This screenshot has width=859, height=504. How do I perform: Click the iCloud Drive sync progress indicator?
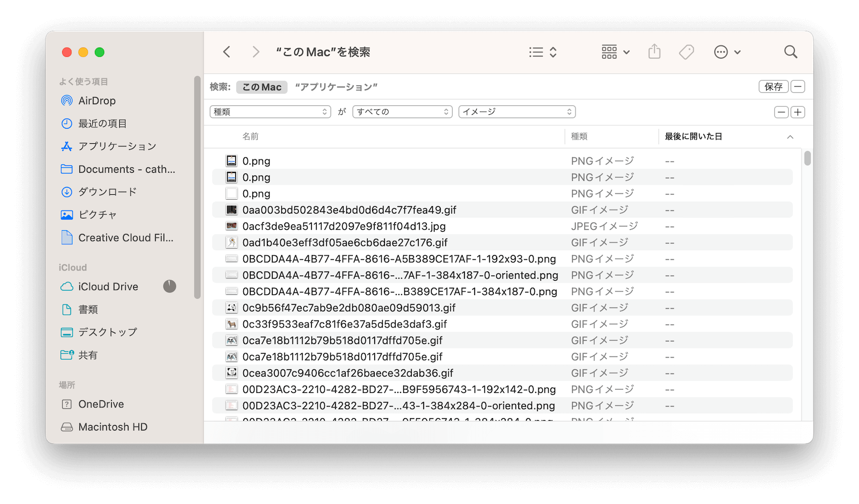[x=170, y=286]
